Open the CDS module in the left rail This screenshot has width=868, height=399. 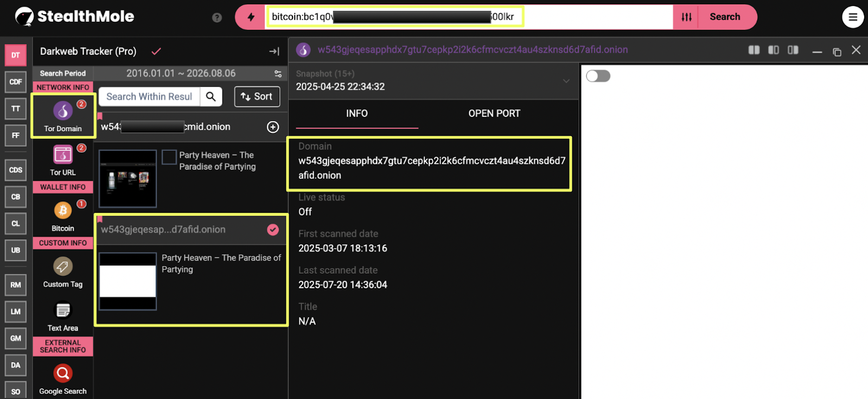point(16,170)
